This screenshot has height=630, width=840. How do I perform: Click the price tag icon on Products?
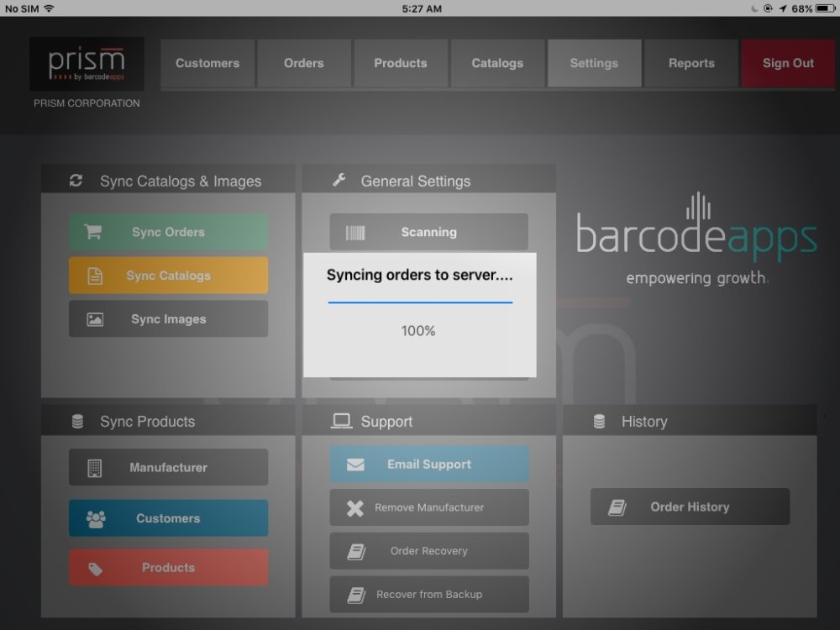[96, 569]
